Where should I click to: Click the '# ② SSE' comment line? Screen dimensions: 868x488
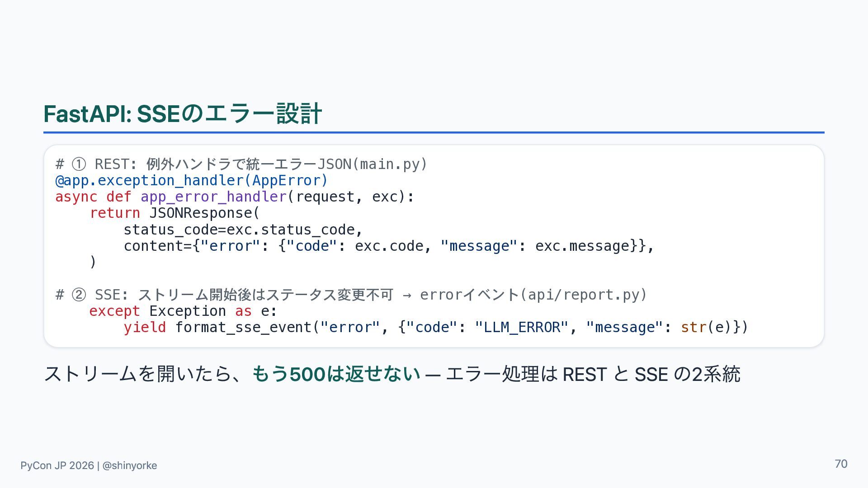coord(351,295)
